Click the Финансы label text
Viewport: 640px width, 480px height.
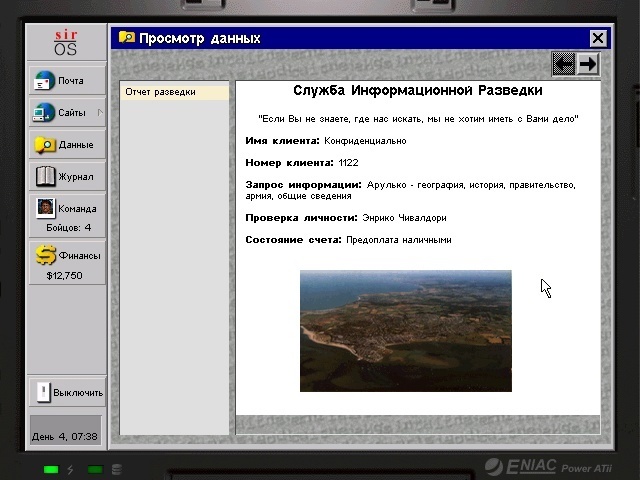[79, 256]
